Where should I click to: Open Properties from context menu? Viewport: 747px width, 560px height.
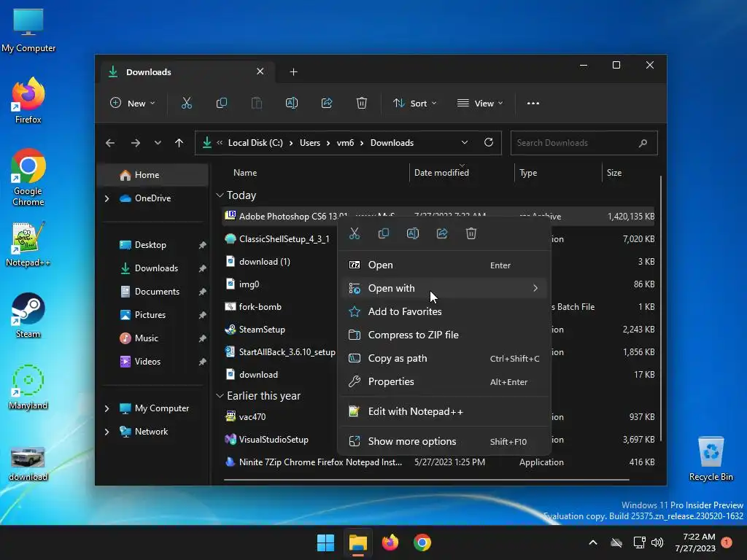click(444, 381)
